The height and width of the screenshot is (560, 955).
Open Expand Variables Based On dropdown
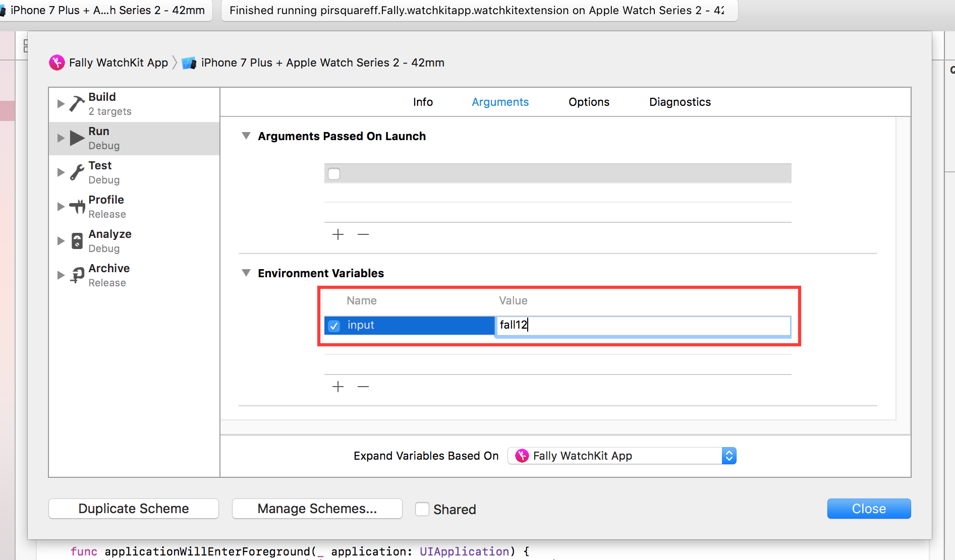pyautogui.click(x=622, y=456)
